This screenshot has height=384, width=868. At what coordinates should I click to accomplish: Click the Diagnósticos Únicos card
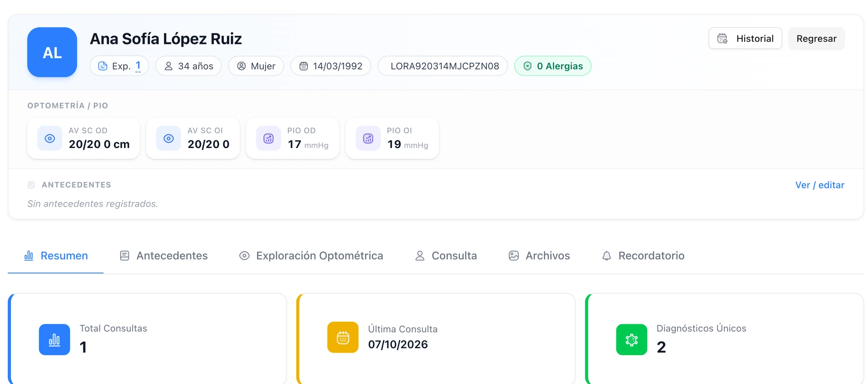click(725, 339)
